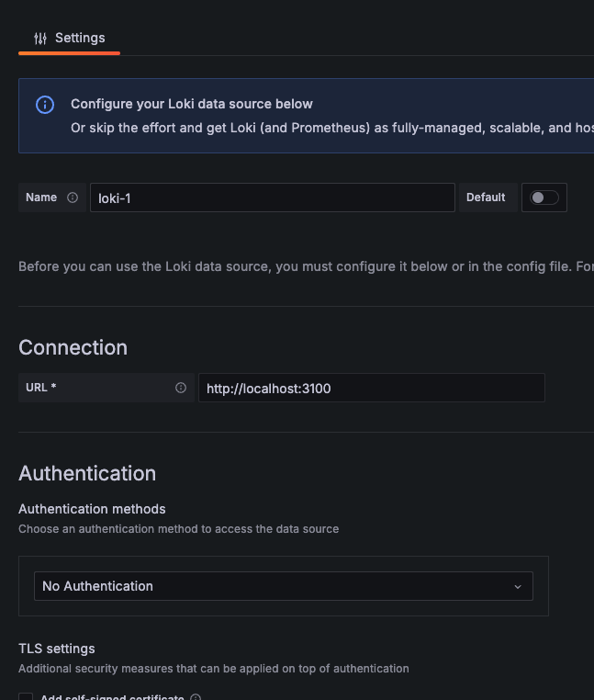Click the Connection heading

point(73,347)
